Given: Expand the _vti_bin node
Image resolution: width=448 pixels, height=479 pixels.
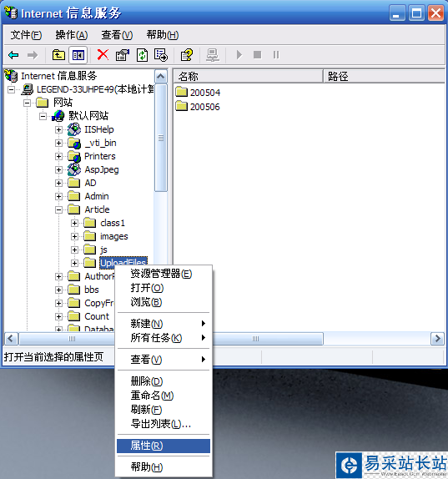Looking at the screenshot, I should pos(58,143).
